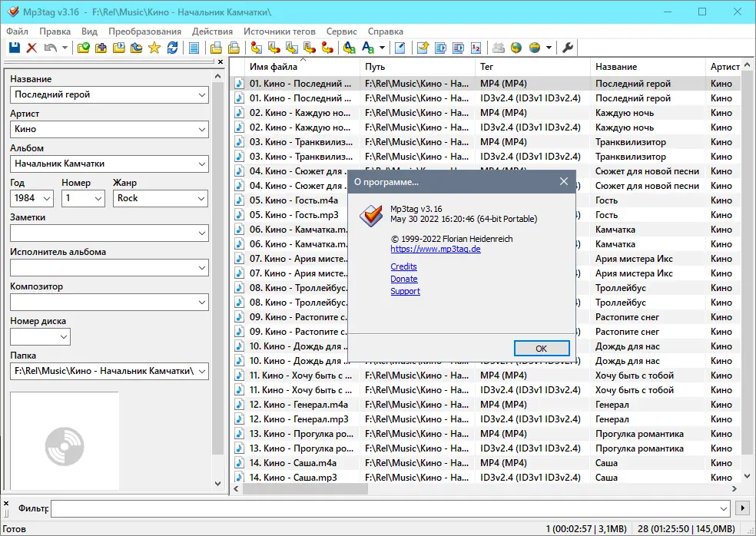Viewport: 756px width, 536px height.
Task: Click the Export icon
Action: pos(423,48)
